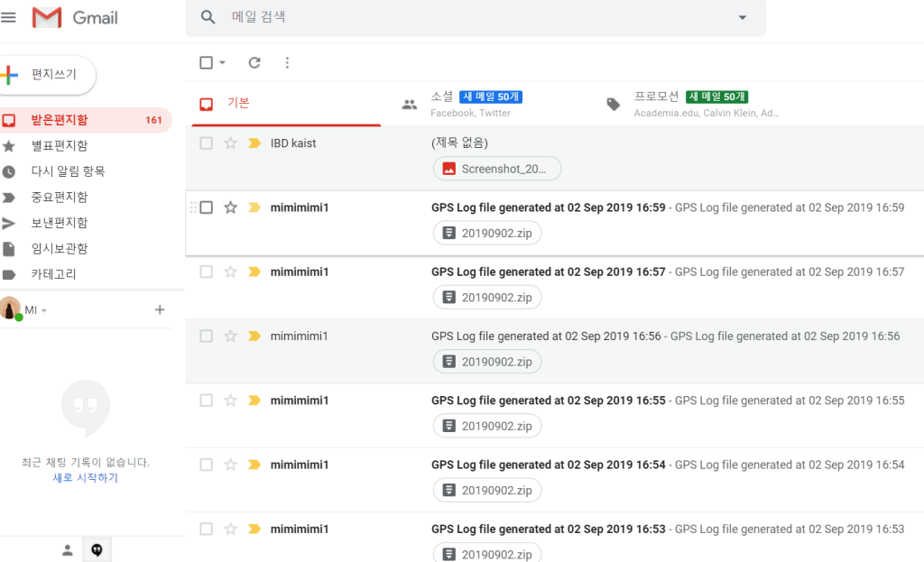This screenshot has height=562, width=924.
Task: Check the box for the IBD kaist email
Action: [x=206, y=143]
